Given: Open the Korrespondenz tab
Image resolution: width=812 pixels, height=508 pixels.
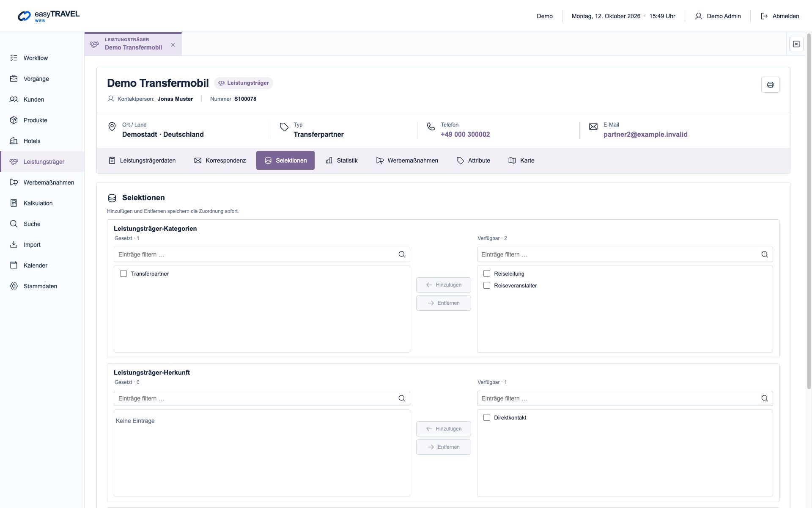Looking at the screenshot, I should coord(220,160).
